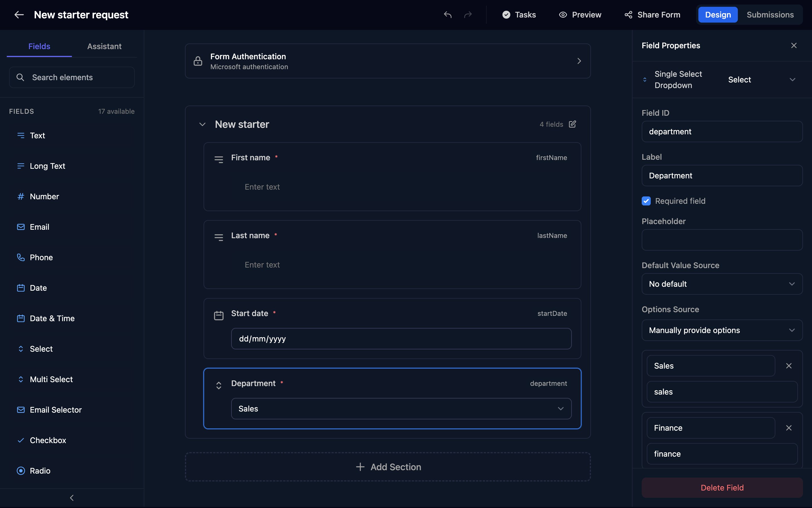This screenshot has height=508, width=812.
Task: Select the Fields tab
Action: pos(39,46)
